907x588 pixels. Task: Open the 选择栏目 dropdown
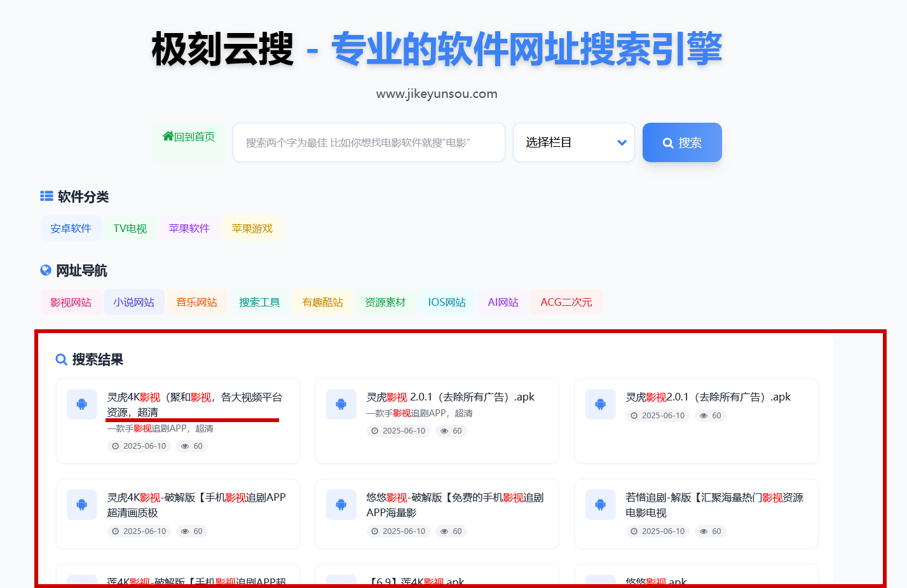[x=574, y=142]
